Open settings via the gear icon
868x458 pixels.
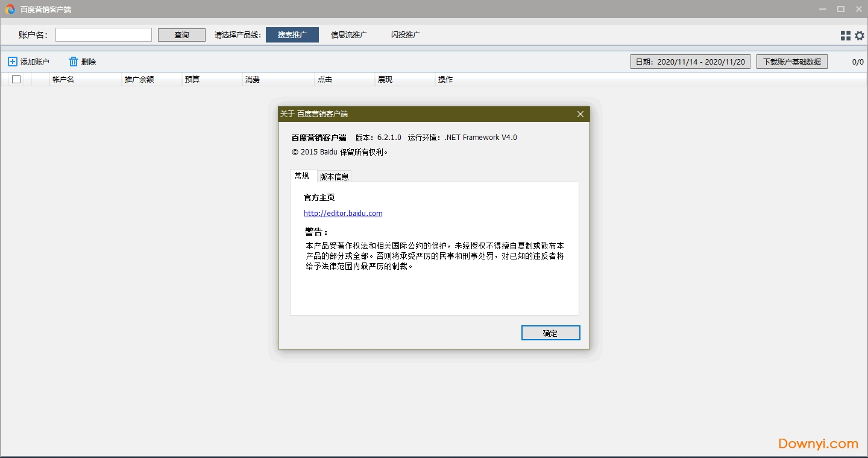(x=860, y=36)
